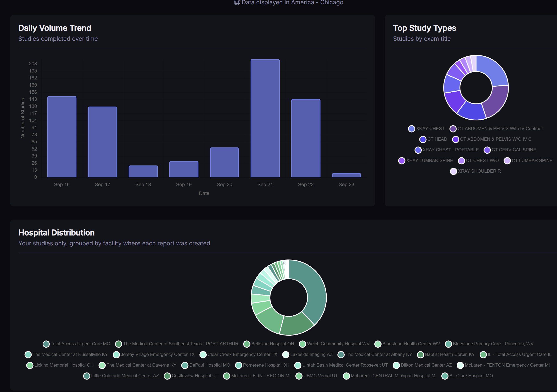Toggle Jersey Village Emergency Center TX legend

[x=154, y=355]
